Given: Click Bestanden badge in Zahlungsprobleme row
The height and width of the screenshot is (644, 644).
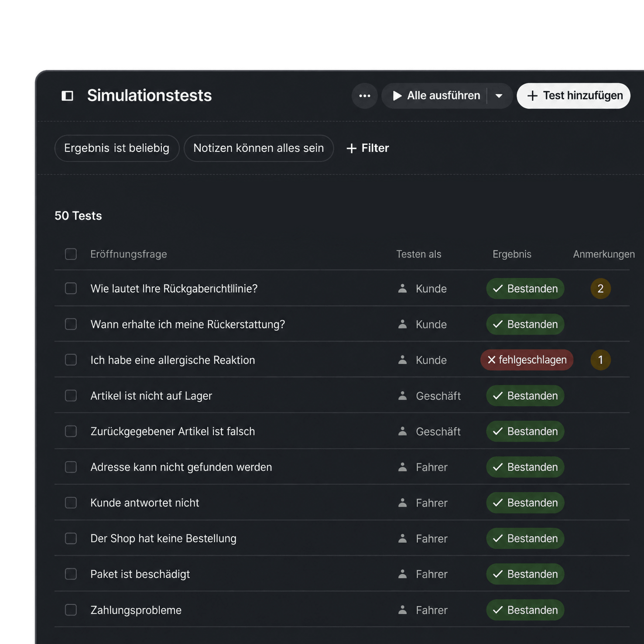Looking at the screenshot, I should (525, 610).
